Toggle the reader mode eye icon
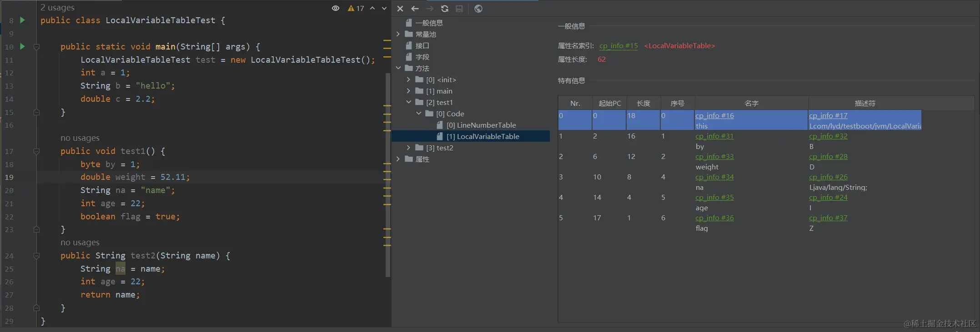This screenshot has width=980, height=332. pyautogui.click(x=336, y=8)
